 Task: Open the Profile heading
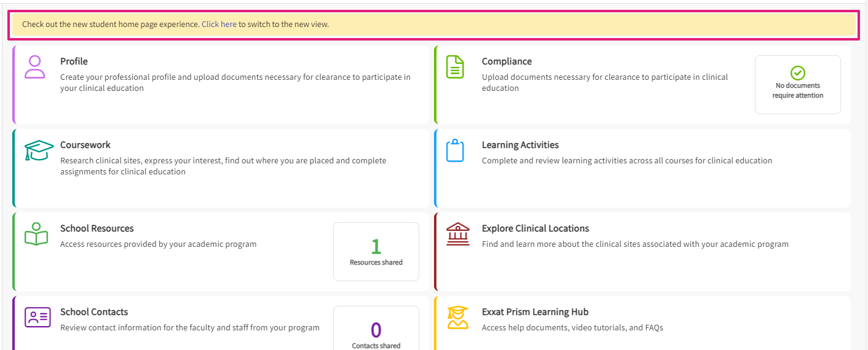click(x=74, y=61)
